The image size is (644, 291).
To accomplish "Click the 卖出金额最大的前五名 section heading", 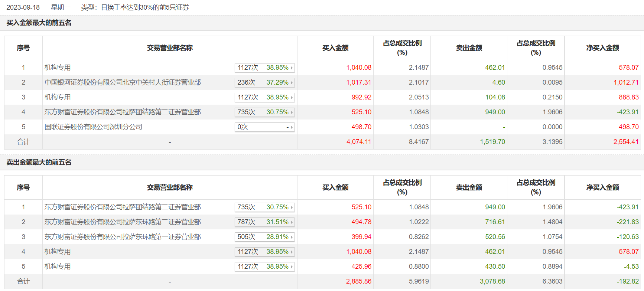I will 39,162.
